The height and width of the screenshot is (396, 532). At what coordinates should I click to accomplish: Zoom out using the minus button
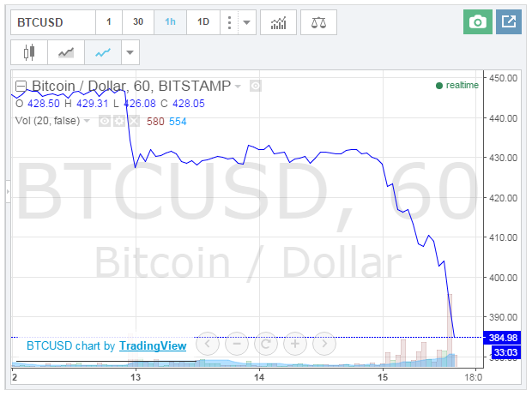pos(237,345)
